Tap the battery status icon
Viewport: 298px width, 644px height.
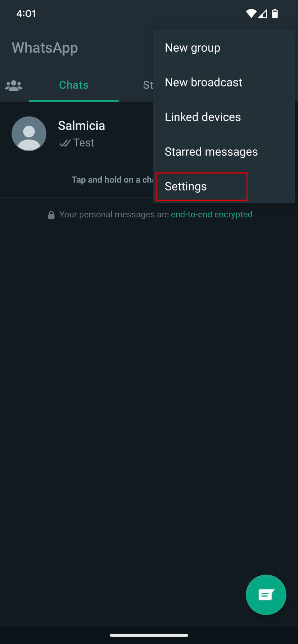click(275, 13)
